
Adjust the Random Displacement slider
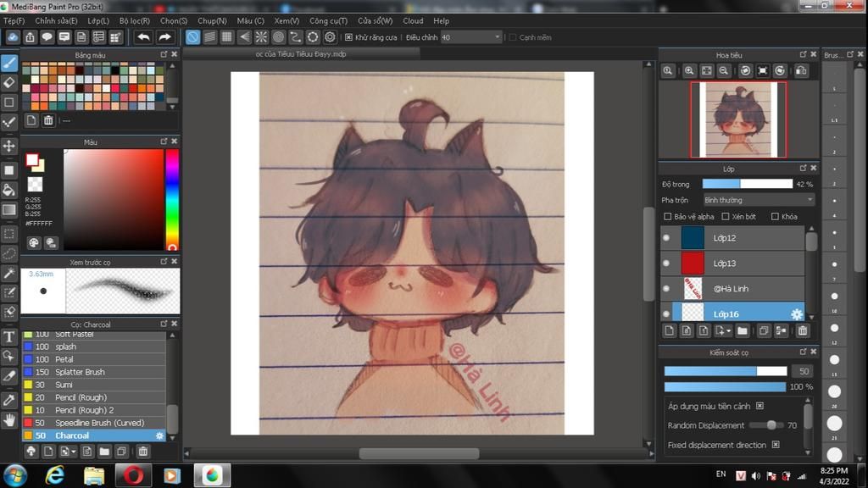coord(766,425)
